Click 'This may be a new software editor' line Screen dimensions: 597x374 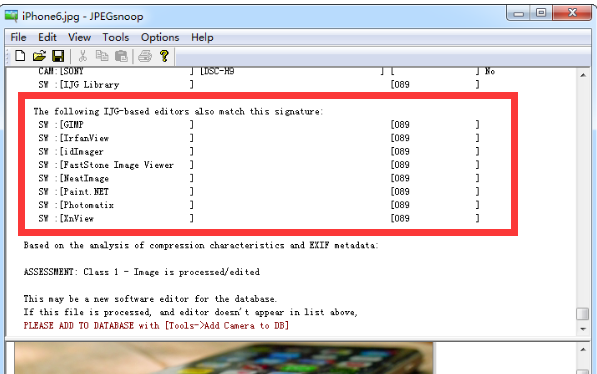tap(150, 299)
